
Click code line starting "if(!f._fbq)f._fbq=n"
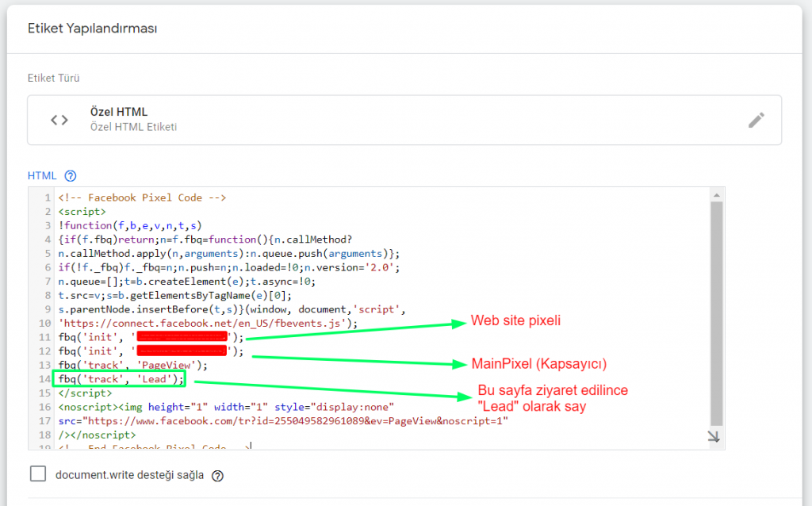pyautogui.click(x=229, y=268)
